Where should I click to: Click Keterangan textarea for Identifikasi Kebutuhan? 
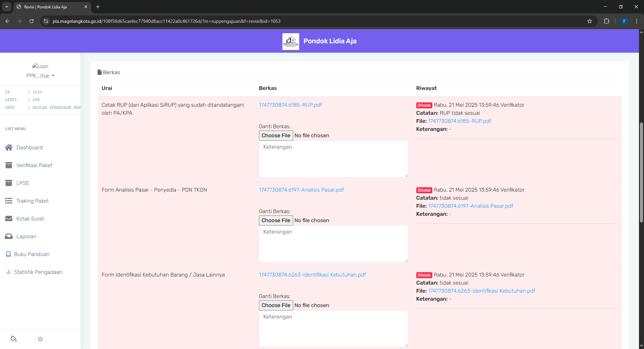point(333,329)
